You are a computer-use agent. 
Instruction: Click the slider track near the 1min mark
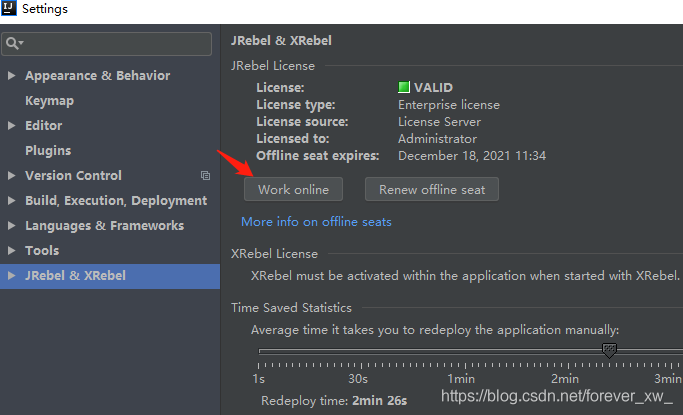465,351
